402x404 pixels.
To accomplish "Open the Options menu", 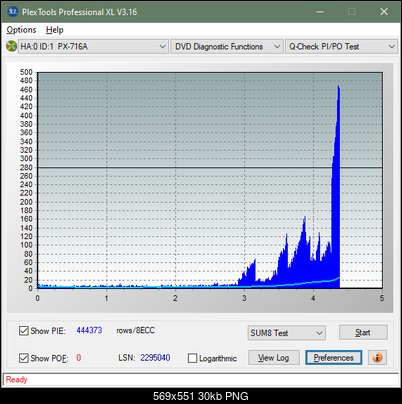I will (x=21, y=30).
